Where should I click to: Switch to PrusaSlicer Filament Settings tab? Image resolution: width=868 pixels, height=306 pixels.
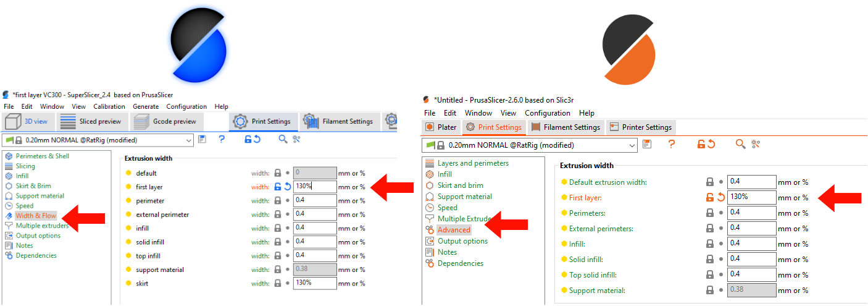tap(565, 127)
